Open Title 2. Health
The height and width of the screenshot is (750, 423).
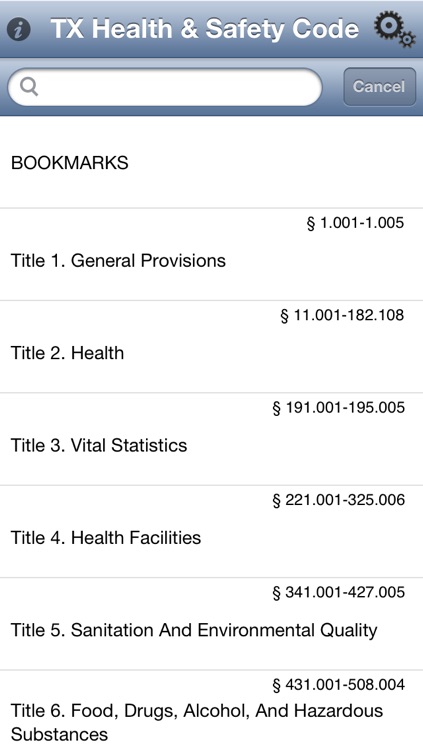(x=212, y=347)
